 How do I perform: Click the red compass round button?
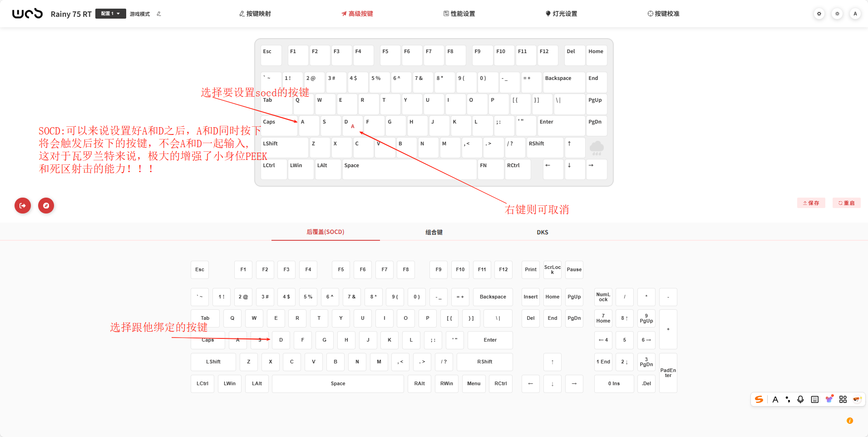point(46,205)
